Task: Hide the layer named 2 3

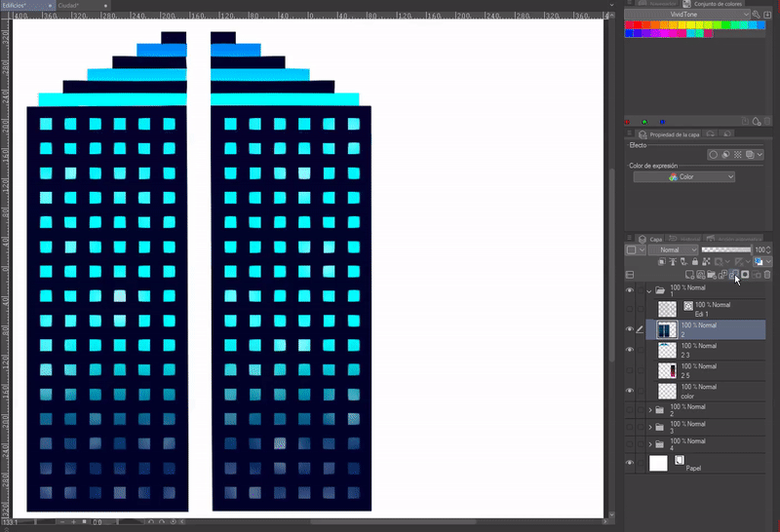Action: (x=630, y=350)
